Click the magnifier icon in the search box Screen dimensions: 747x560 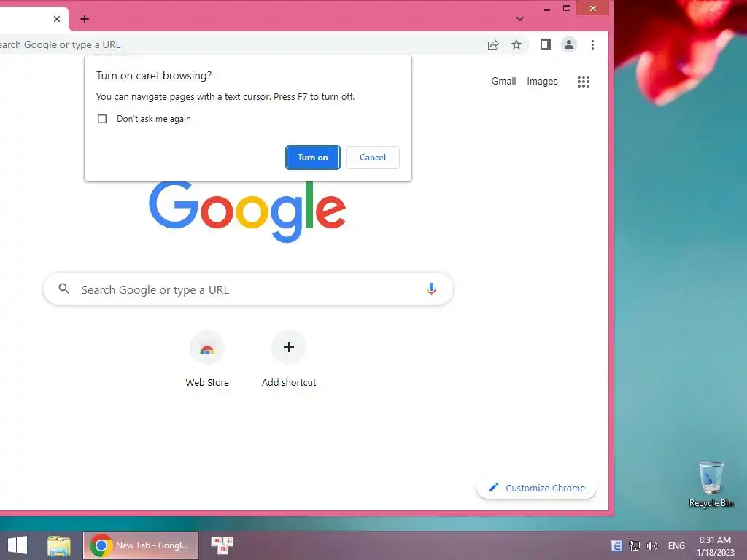64,289
